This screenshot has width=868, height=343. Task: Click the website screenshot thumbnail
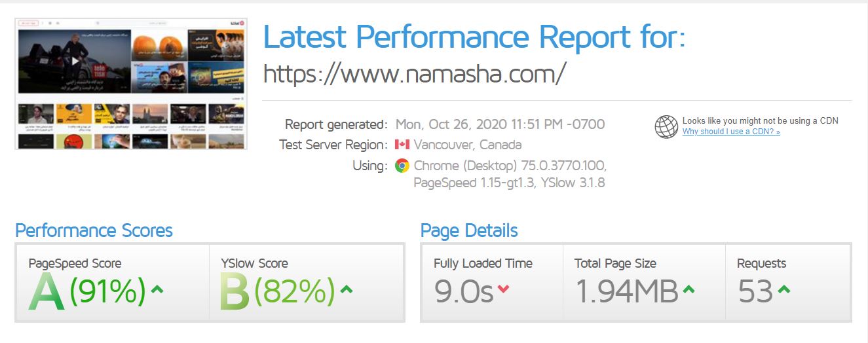click(131, 84)
